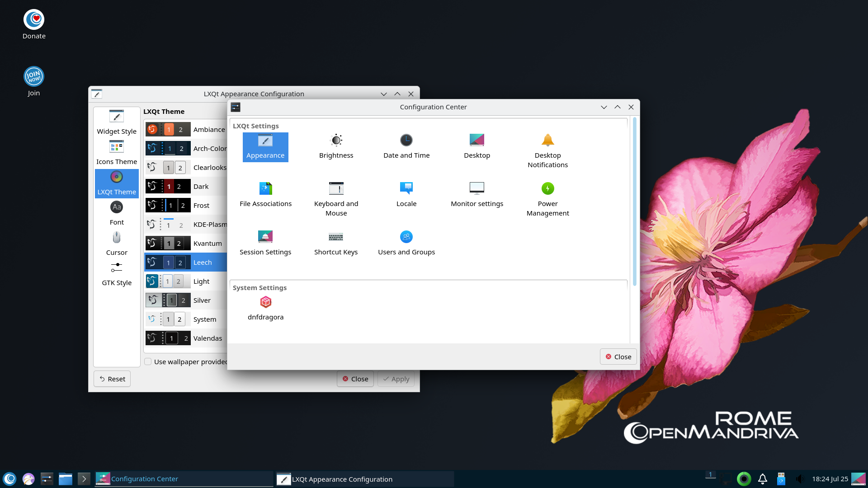Viewport: 868px width, 488px height.
Task: Switch to Widget Style page
Action: [117, 123]
